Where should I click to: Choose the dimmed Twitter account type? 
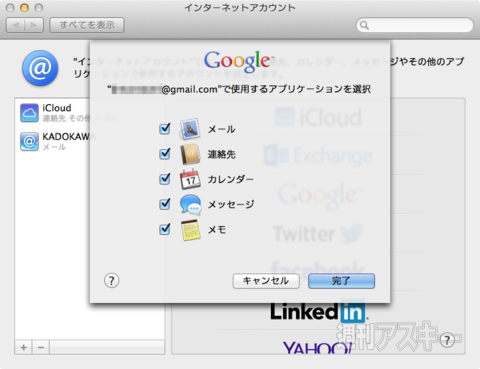318,233
